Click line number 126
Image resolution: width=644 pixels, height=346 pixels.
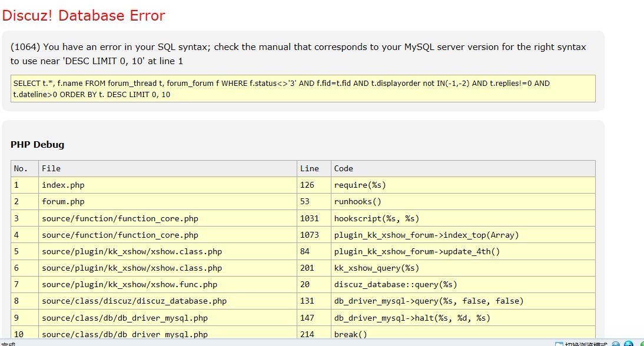pyautogui.click(x=314, y=185)
